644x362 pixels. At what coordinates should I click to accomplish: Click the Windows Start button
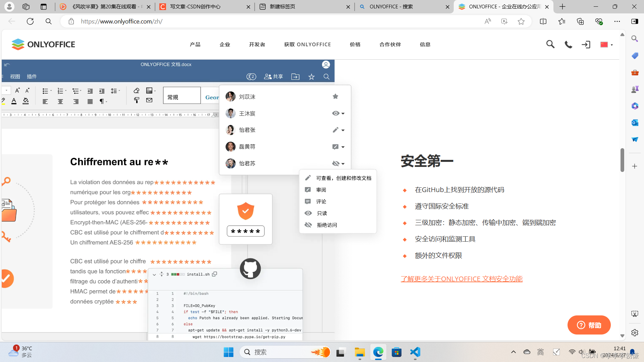[x=228, y=352]
